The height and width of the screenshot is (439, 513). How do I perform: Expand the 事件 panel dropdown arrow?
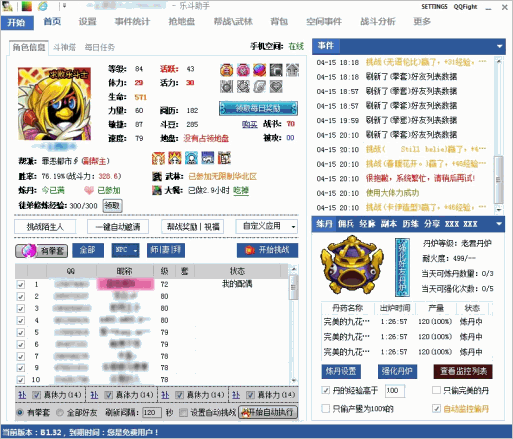pos(499,46)
